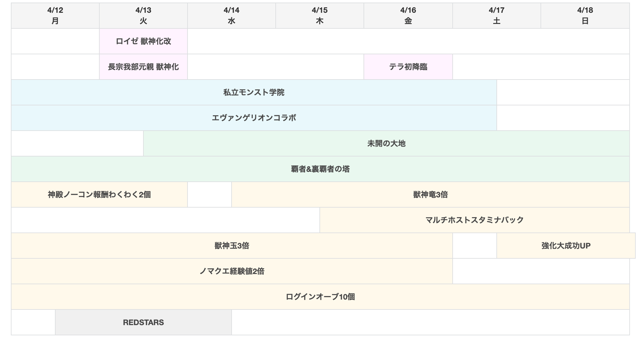Click the 4/13 火 column header
The width and height of the screenshot is (644, 343).
(143, 16)
